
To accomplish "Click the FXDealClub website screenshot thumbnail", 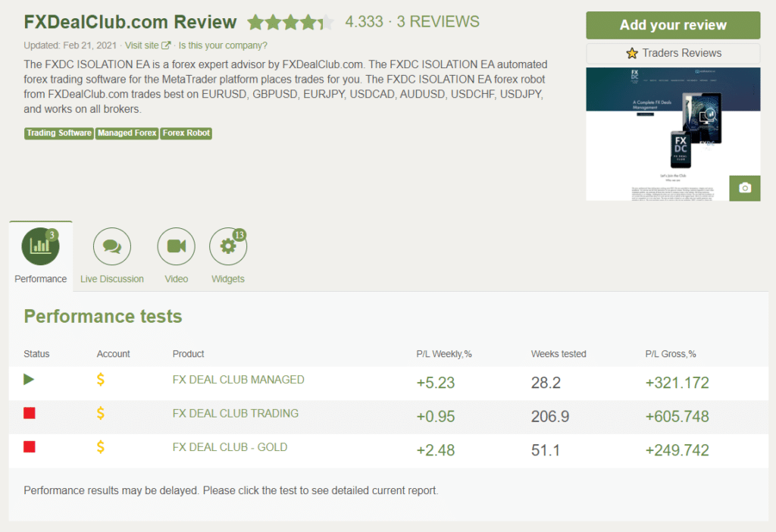I will [x=672, y=133].
